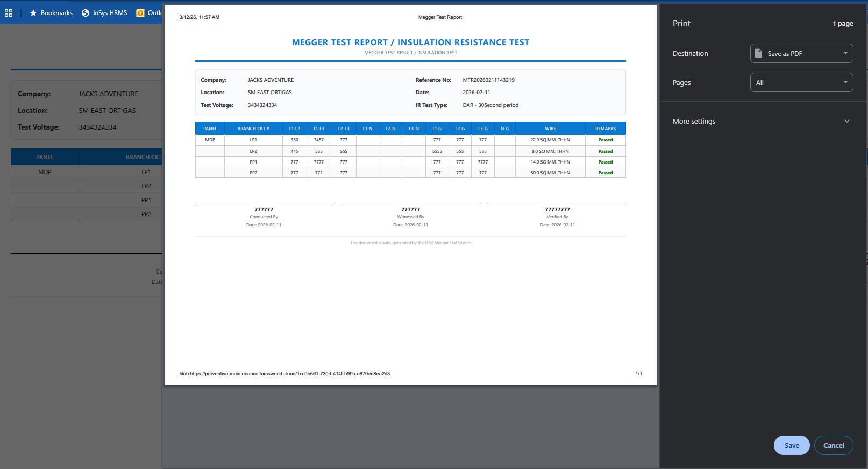
Task: Click Passed remark in the PP2 row
Action: pyautogui.click(x=605, y=173)
